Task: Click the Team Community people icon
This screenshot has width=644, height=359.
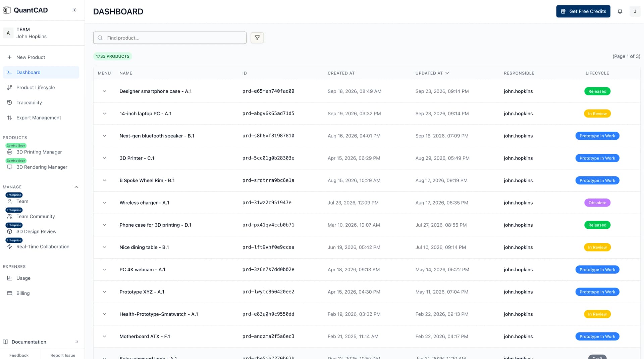Action: pyautogui.click(x=10, y=217)
